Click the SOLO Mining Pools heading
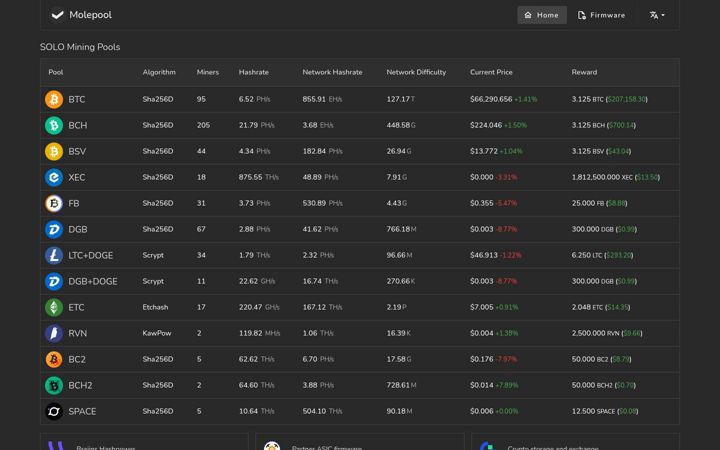720x450 pixels. pos(80,47)
